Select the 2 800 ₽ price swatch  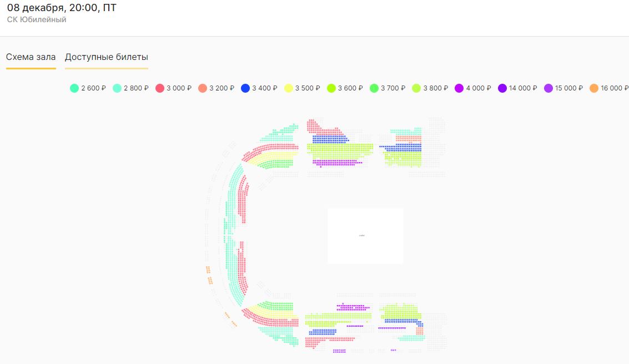117,88
